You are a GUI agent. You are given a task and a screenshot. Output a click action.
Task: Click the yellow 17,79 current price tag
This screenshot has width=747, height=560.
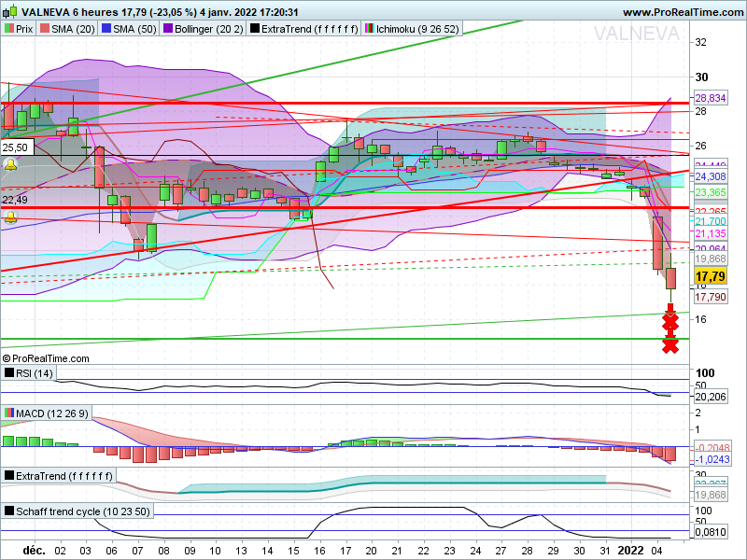click(x=711, y=276)
